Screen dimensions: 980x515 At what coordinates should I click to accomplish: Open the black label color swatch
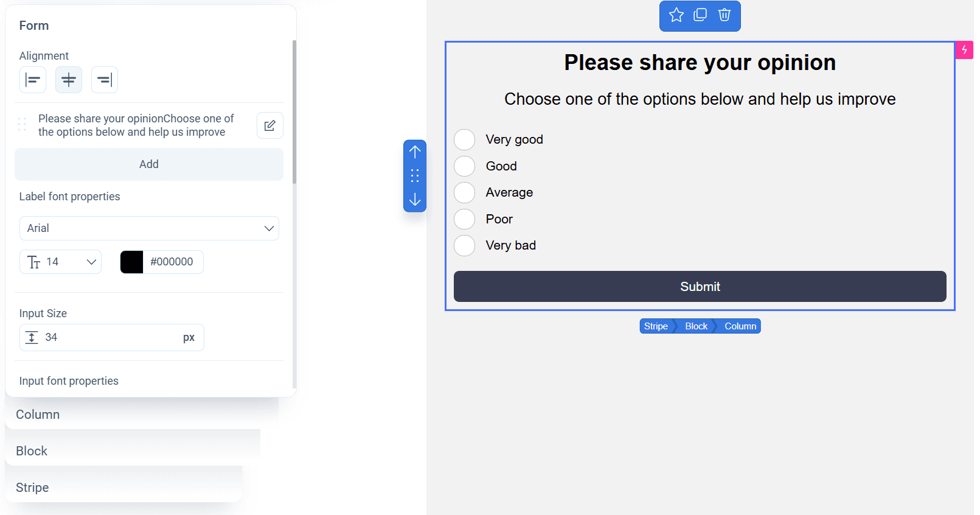coord(131,262)
